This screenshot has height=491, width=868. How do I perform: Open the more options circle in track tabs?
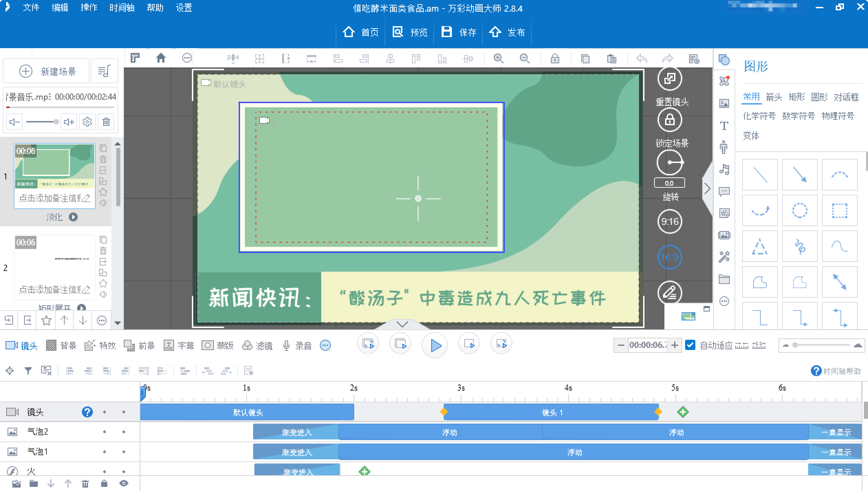(325, 345)
